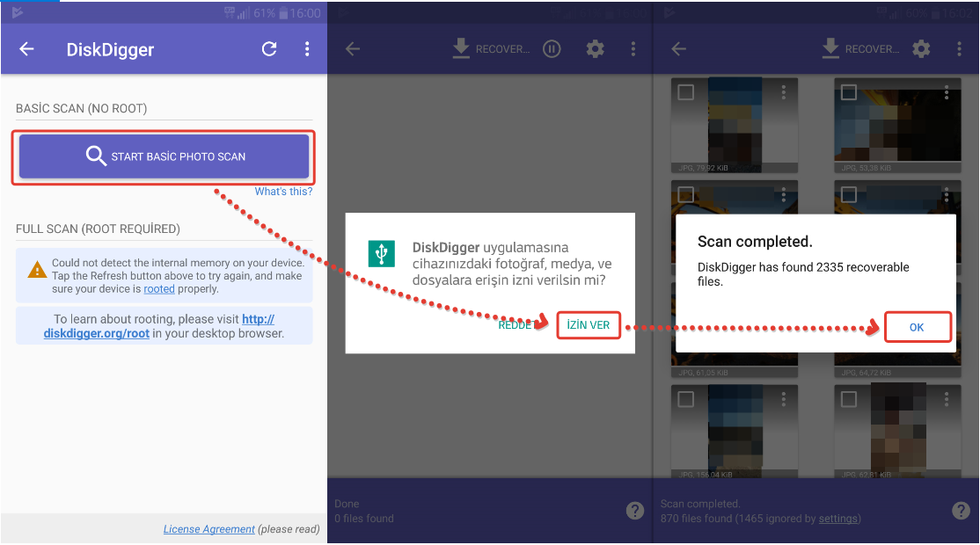Viewport: 980px width, 545px height.
Task: Tap İZİN VER to allow file access
Action: (x=589, y=325)
